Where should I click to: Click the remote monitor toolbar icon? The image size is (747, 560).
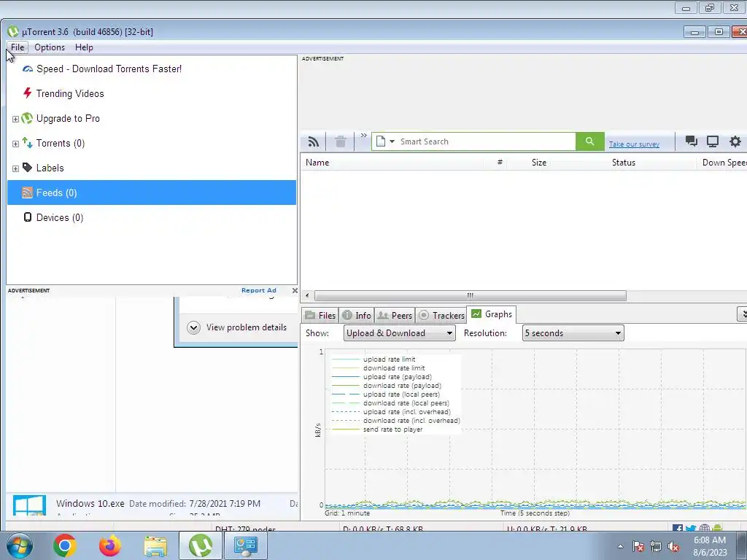[x=713, y=141]
